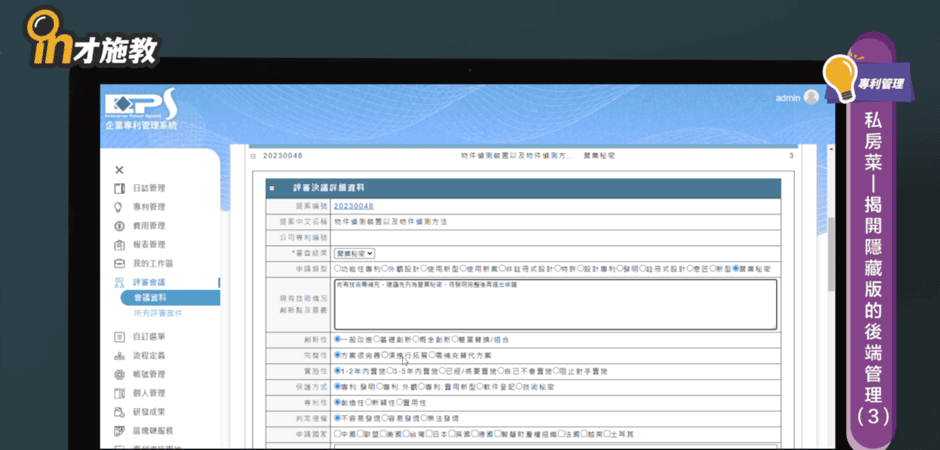940x450 pixels.
Task: Click the 我的工作區 briefcase icon
Action: tap(119, 263)
